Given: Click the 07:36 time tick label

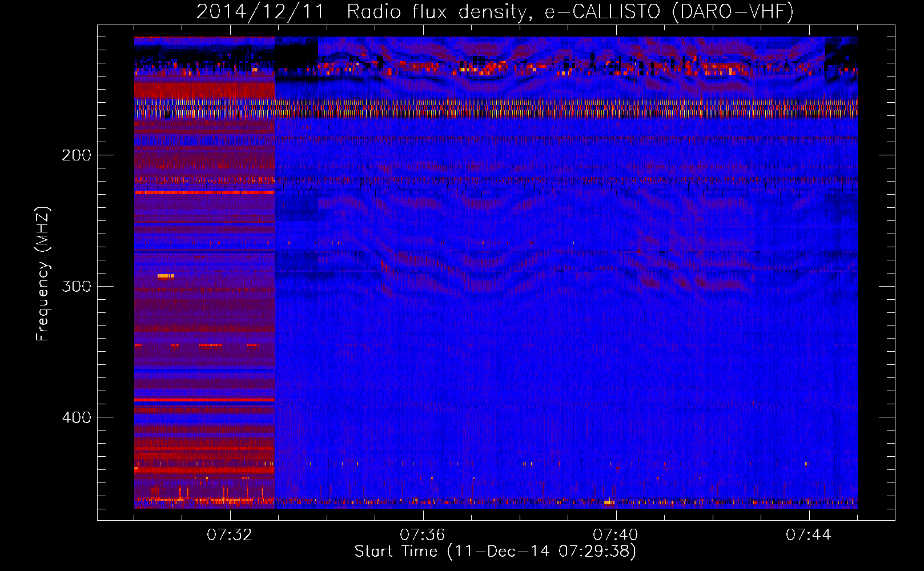Looking at the screenshot, I should pyautogui.click(x=423, y=535).
